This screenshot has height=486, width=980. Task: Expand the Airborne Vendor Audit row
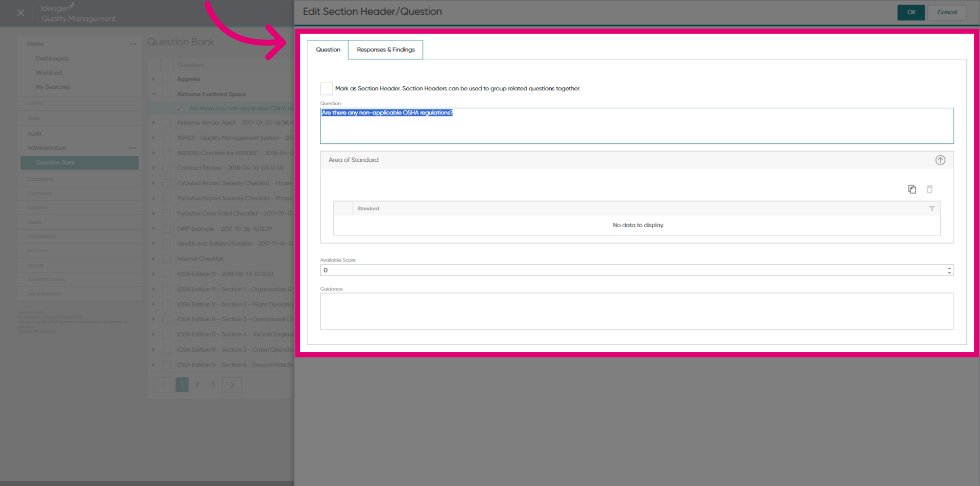[x=154, y=123]
